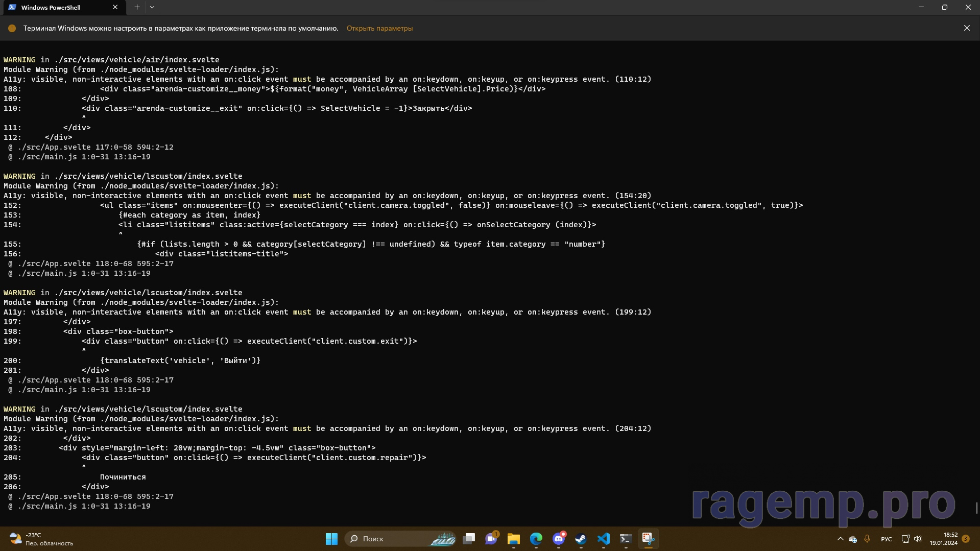Screen dimensions: 980x551
Task: Expand the new tab profile dropdown arrow
Action: tap(152, 7)
